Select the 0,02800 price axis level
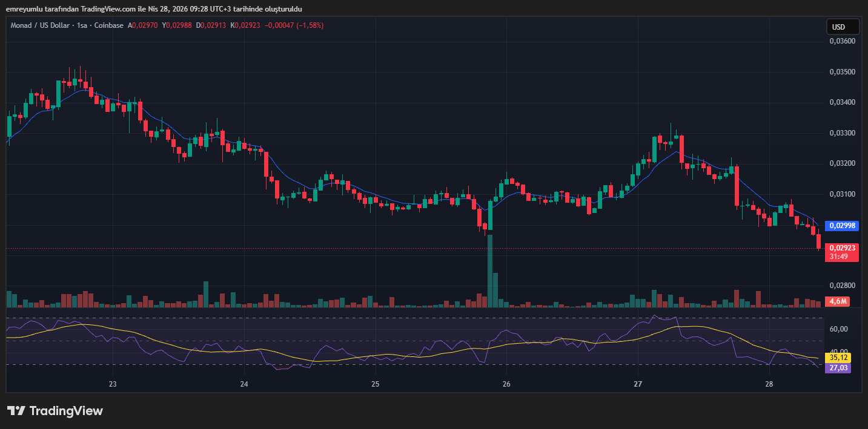This screenshot has width=868, height=429. [841, 286]
